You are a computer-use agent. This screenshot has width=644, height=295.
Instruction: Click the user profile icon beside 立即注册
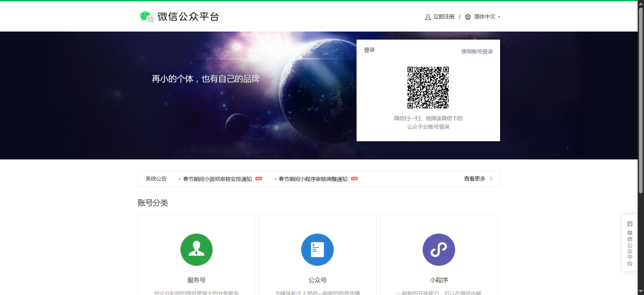[x=428, y=17]
